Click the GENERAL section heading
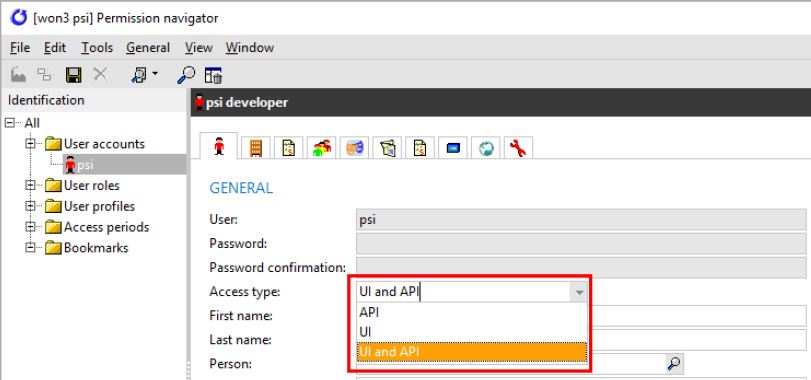The image size is (811, 380). pos(241,188)
